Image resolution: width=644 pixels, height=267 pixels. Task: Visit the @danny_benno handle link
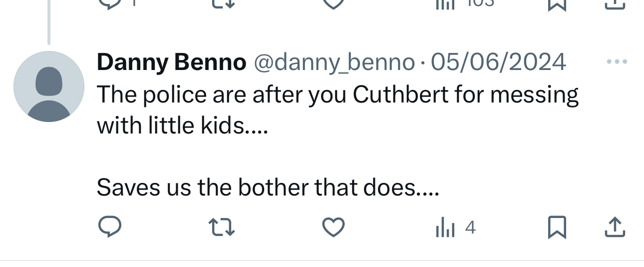coord(334,62)
